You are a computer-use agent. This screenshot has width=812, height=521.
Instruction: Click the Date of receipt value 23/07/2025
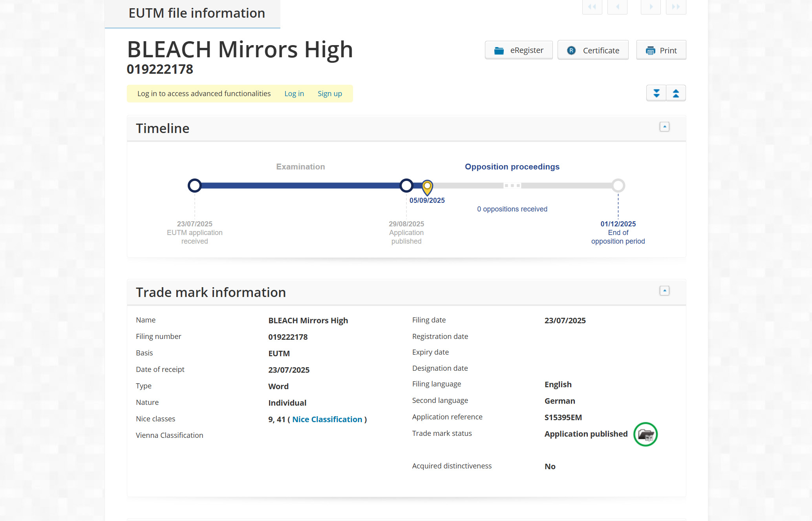(x=289, y=370)
